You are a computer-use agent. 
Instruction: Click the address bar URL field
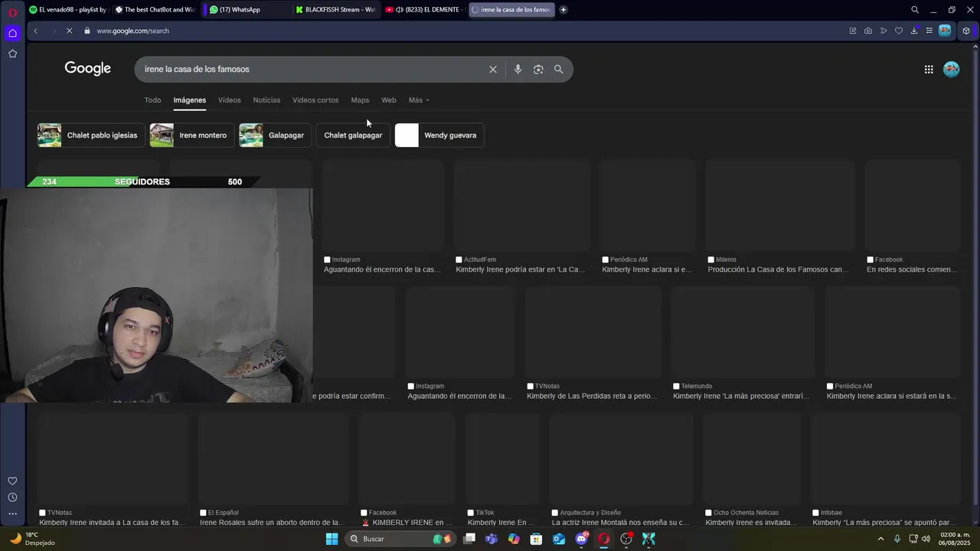click(459, 31)
